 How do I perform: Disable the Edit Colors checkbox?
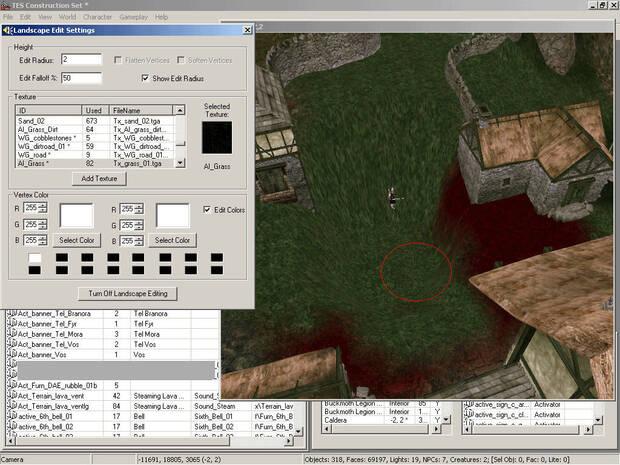point(207,210)
